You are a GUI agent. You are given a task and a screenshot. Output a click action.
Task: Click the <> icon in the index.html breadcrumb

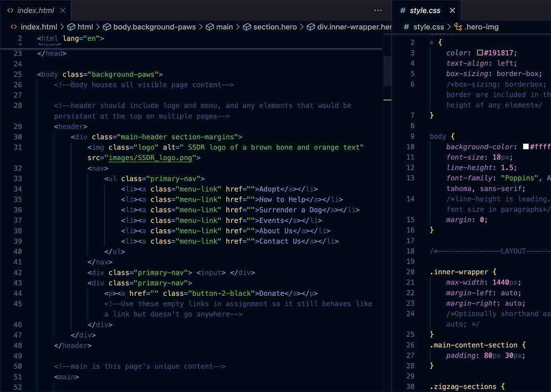(x=13, y=27)
